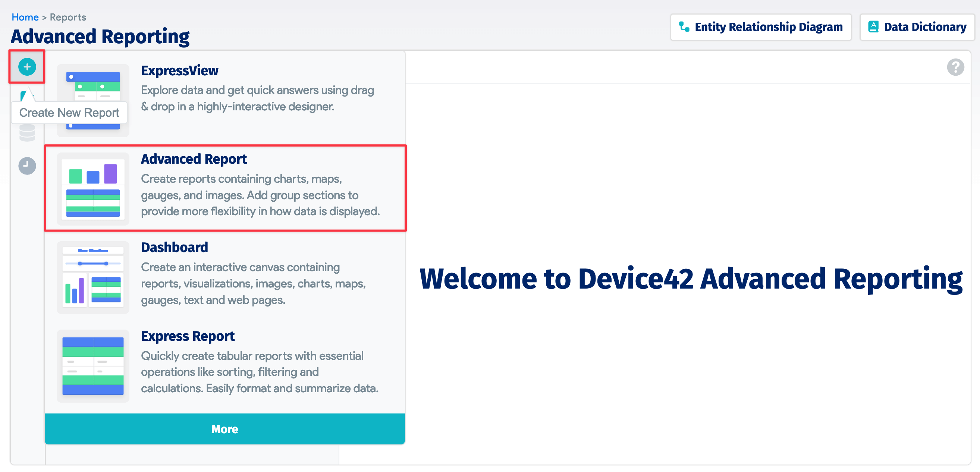This screenshot has width=980, height=472.
Task: Click the "Quickly create tabular reports" description
Action: [x=260, y=372]
